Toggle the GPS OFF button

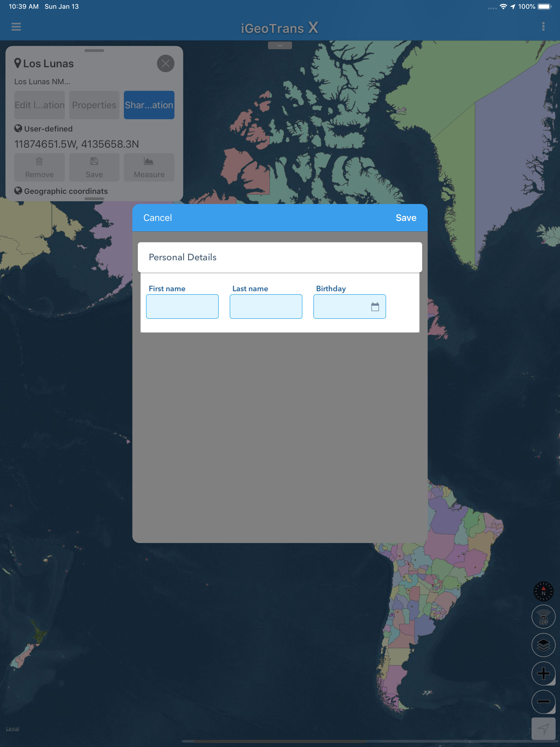[543, 617]
